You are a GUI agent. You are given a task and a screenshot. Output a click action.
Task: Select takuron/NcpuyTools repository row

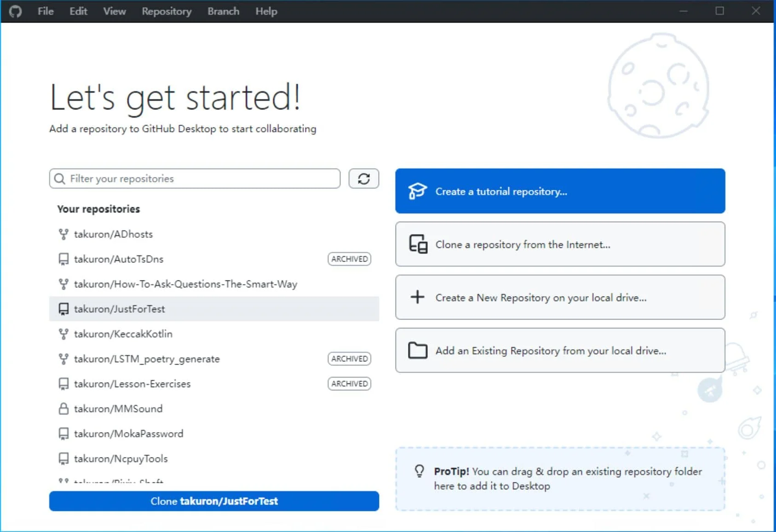point(214,458)
